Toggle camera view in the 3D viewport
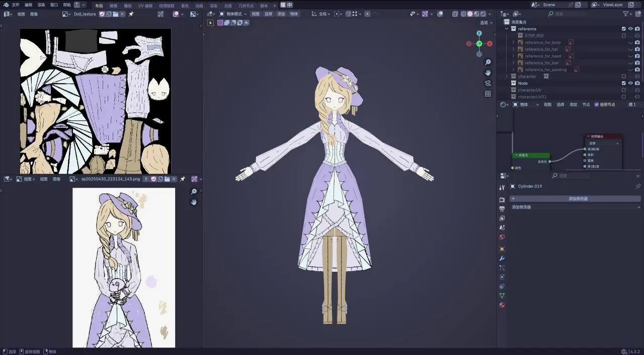This screenshot has width=644, height=355. pos(488,83)
